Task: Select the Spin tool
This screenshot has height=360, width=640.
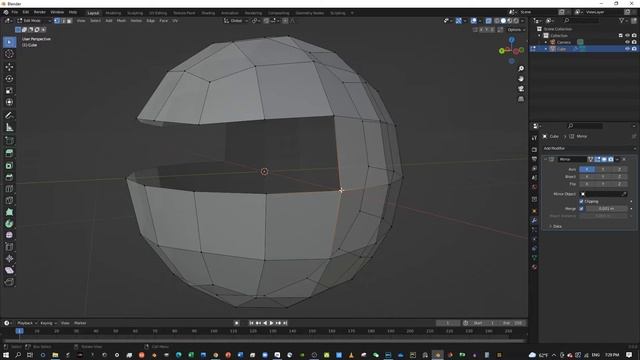Action: pos(9,224)
